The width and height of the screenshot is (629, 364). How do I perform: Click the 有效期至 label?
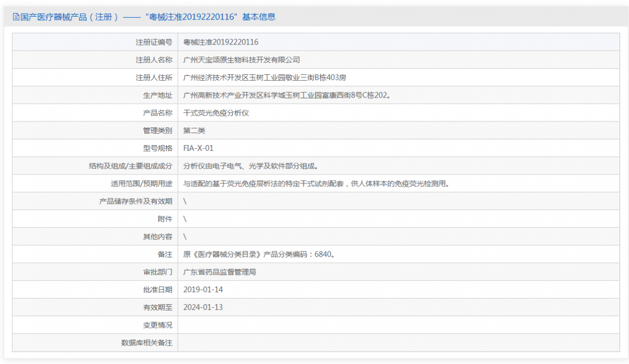[158, 307]
